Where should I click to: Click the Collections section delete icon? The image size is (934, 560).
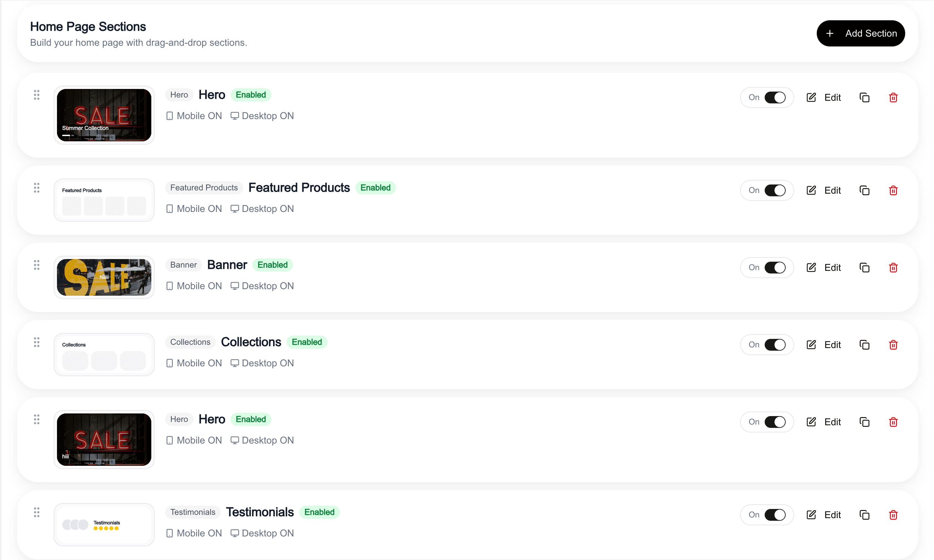[893, 345]
